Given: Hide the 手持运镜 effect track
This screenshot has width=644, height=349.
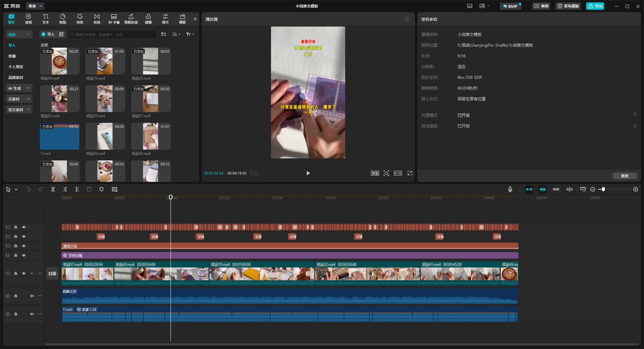Looking at the screenshot, I should point(24,255).
